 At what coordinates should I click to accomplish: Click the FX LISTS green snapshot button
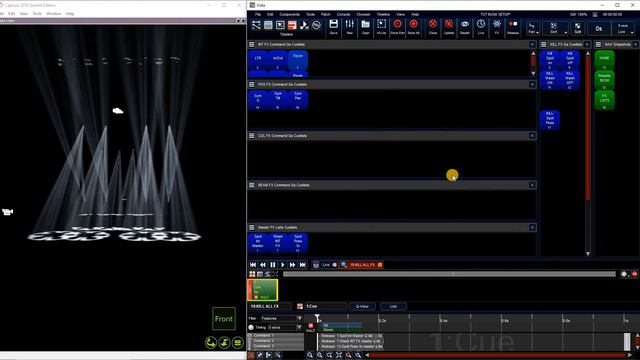(x=604, y=100)
